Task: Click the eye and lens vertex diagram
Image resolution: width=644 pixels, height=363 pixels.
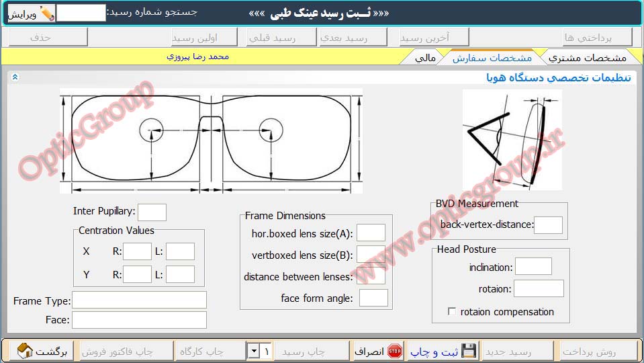Action: tap(512, 140)
